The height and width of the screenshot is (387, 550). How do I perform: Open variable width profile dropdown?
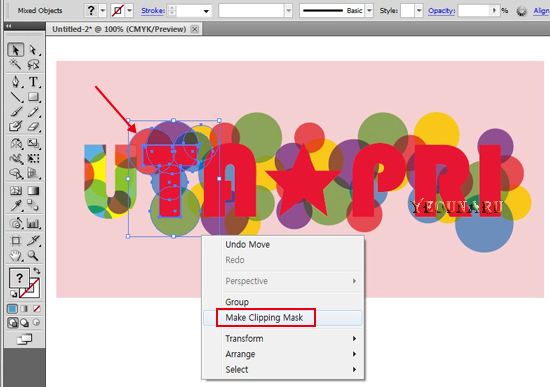tap(288, 11)
